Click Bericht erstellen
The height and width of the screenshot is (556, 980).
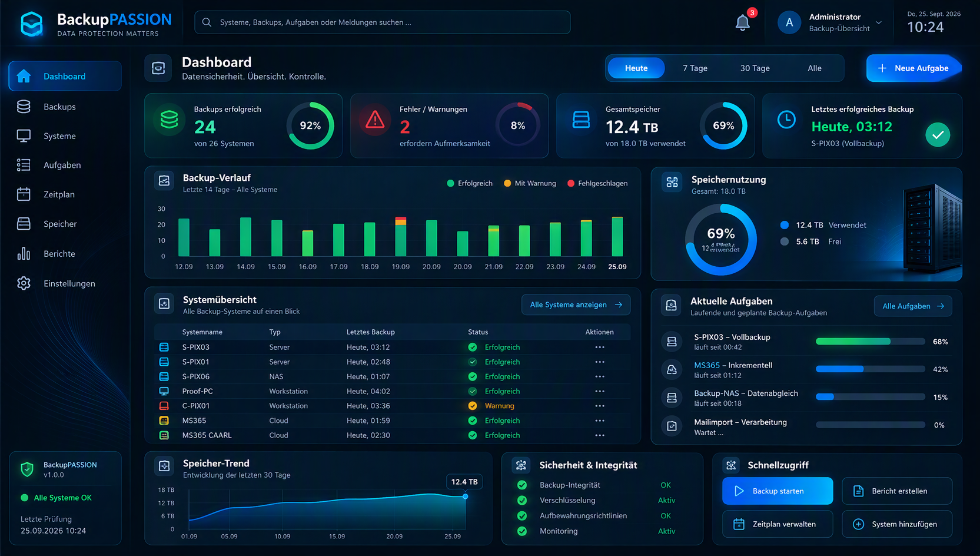pos(897,491)
